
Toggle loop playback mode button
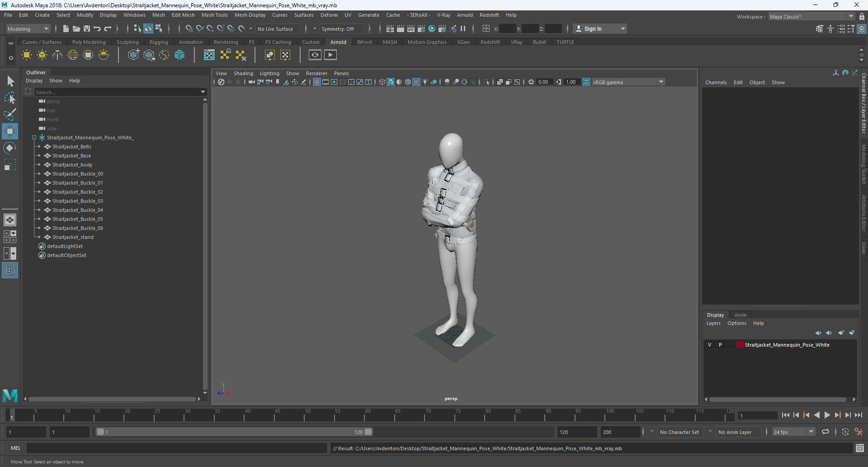coord(826,432)
